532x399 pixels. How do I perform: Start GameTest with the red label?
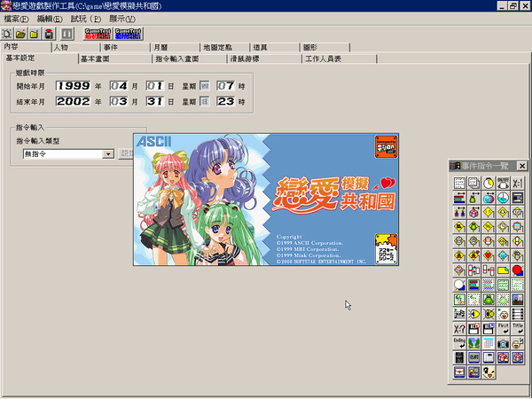click(x=98, y=34)
